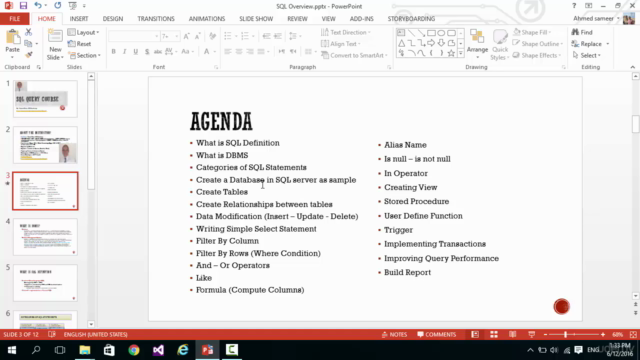Open the font name dropdown
Image resolution: width=640 pixels, height=360 pixels.
tap(156, 36)
